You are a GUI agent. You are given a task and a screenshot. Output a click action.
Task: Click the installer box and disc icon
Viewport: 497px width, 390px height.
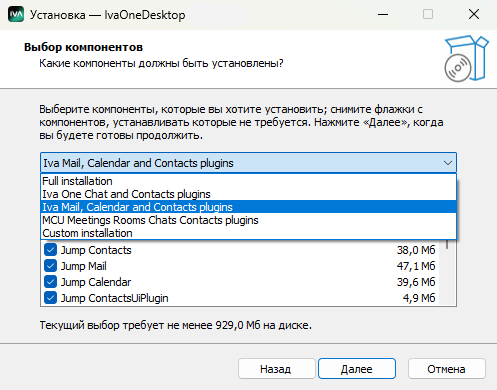click(x=466, y=58)
